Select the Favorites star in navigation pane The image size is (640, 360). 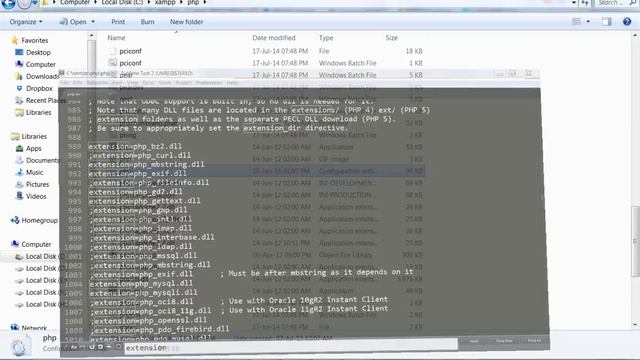pyautogui.click(x=15, y=40)
